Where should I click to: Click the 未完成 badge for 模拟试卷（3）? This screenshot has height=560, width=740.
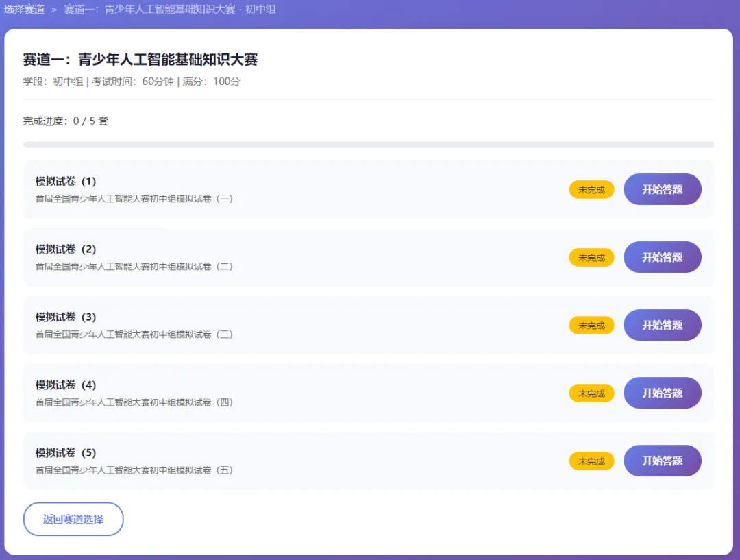[591, 325]
